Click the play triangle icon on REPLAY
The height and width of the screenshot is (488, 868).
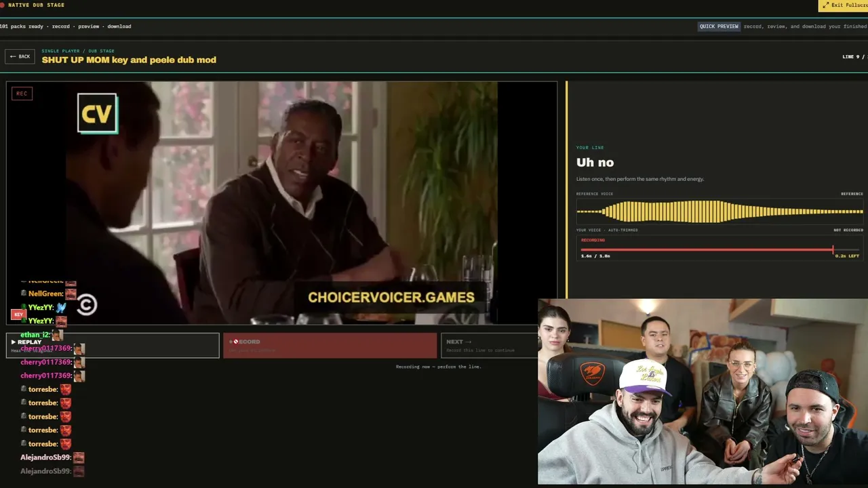13,342
